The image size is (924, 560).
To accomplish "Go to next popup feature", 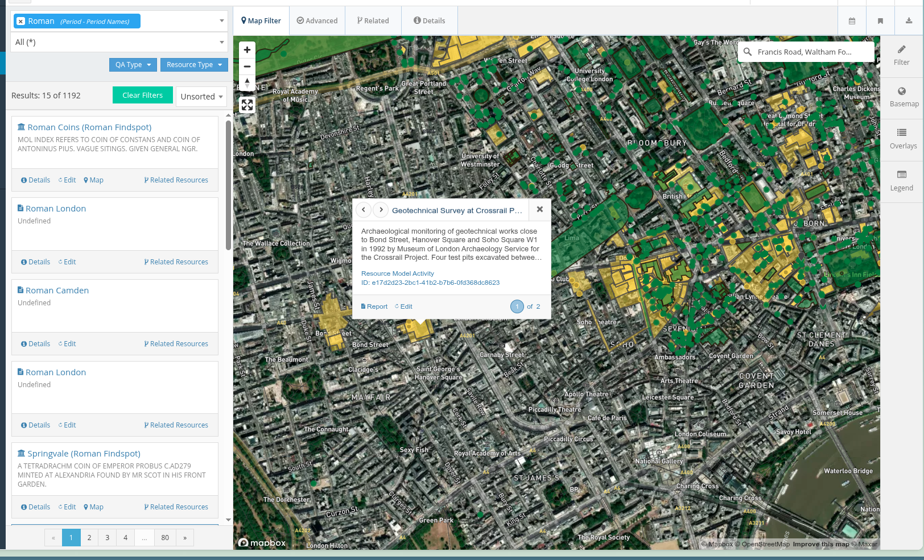I will 381,210.
